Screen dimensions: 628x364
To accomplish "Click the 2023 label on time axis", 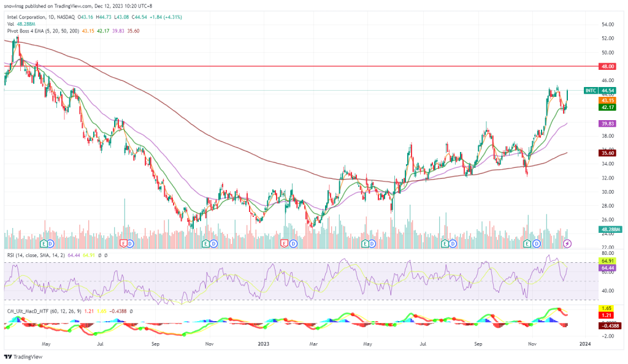I will tap(264, 344).
